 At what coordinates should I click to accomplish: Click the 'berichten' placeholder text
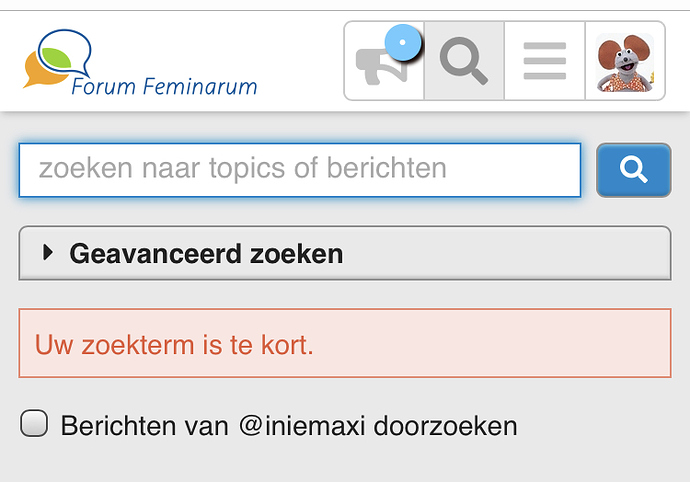tap(386, 168)
